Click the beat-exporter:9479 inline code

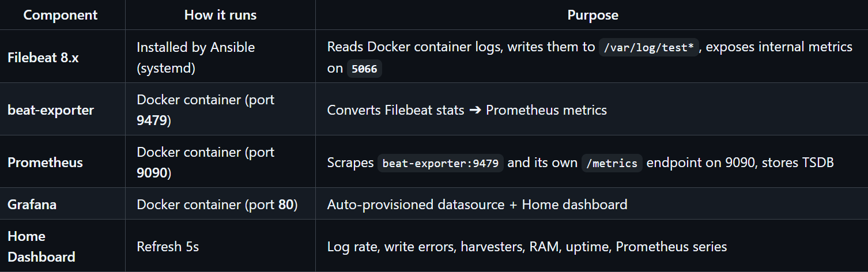[x=440, y=163]
